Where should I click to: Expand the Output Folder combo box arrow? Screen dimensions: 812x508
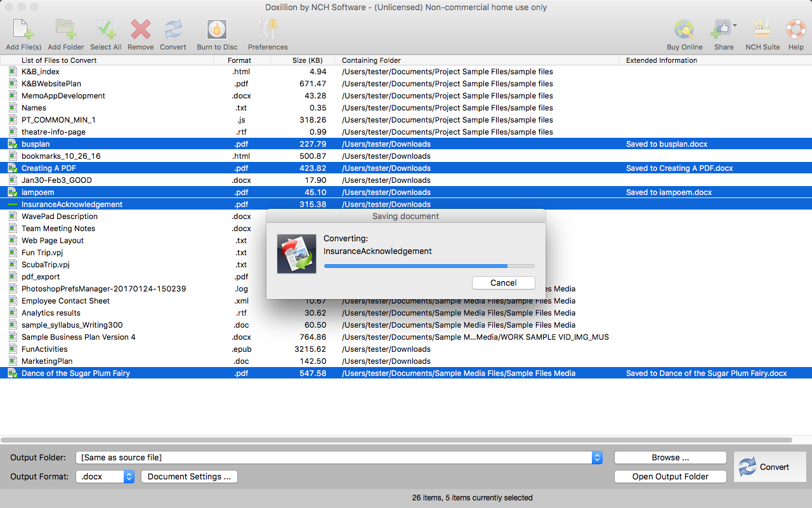[597, 457]
